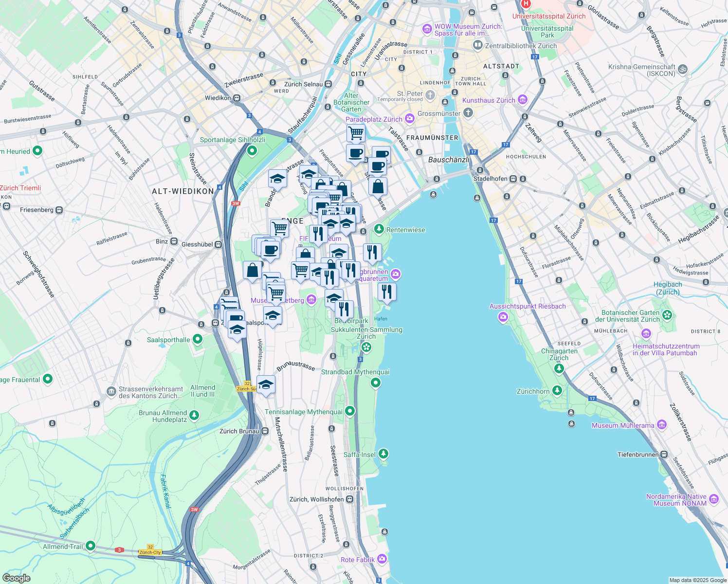Screen dimensions: 728x584
Task: Click the grocery cart marker near Talstrasse
Action: pyautogui.click(x=356, y=133)
